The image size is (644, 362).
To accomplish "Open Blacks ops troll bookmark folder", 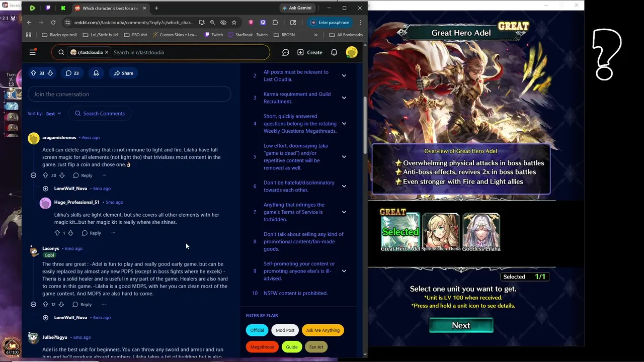I will pos(59,35).
